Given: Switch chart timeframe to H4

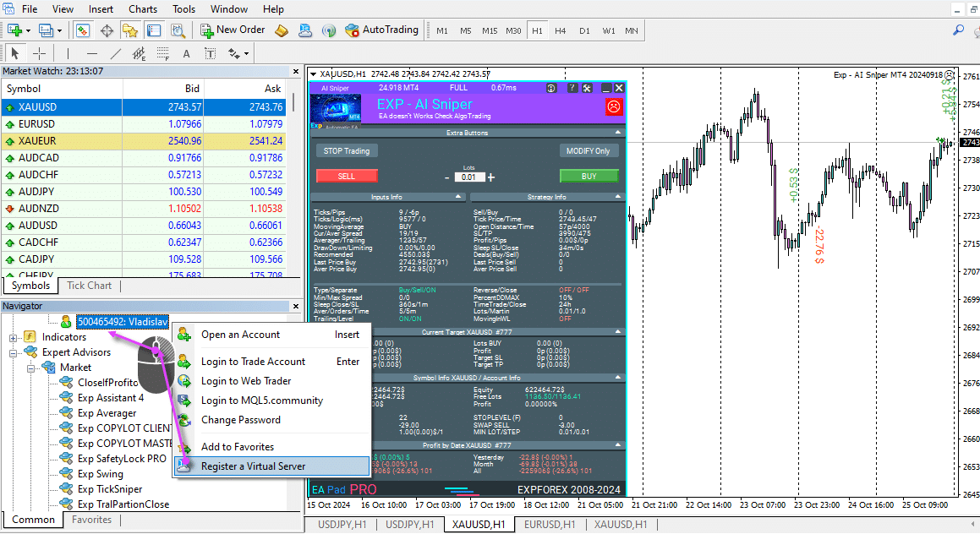Looking at the screenshot, I should tap(560, 30).
